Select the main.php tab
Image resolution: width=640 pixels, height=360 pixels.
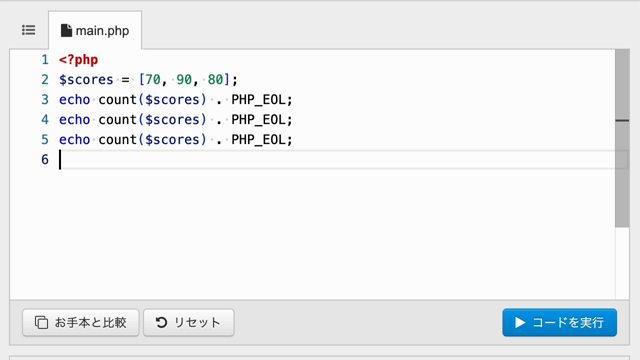pos(95,31)
